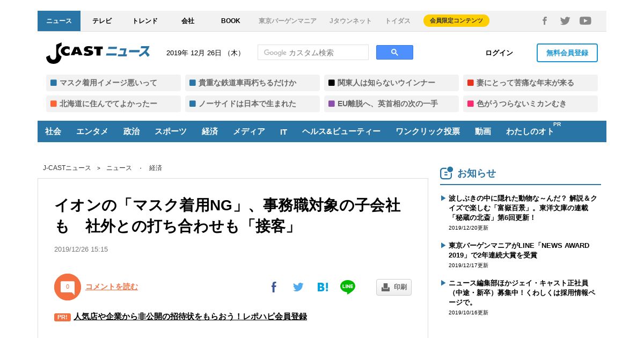Screen dimensions: 644x338
Task: Open the メディア category menu
Action: [x=249, y=131]
